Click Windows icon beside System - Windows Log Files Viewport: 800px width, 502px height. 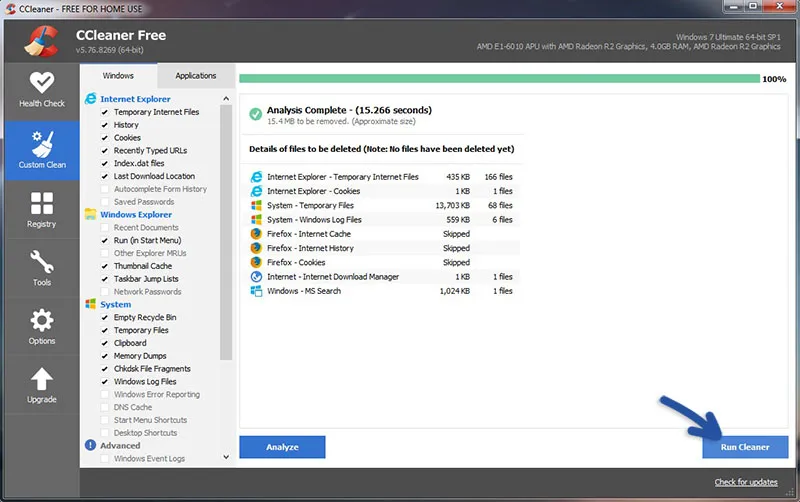point(256,219)
